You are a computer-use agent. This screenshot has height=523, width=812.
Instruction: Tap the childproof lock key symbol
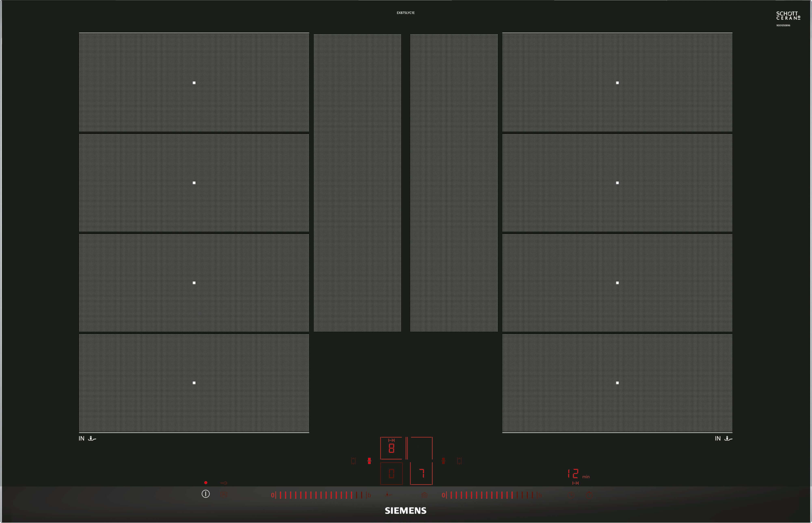click(224, 483)
